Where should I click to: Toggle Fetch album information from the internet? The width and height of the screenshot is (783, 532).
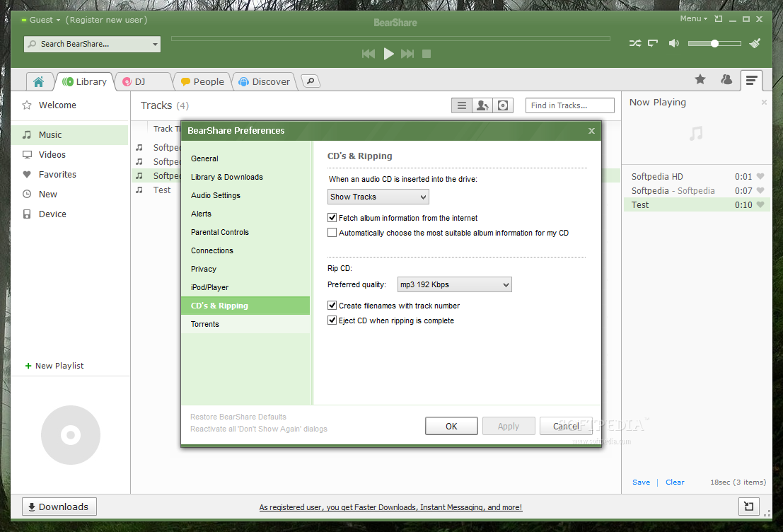(x=332, y=218)
